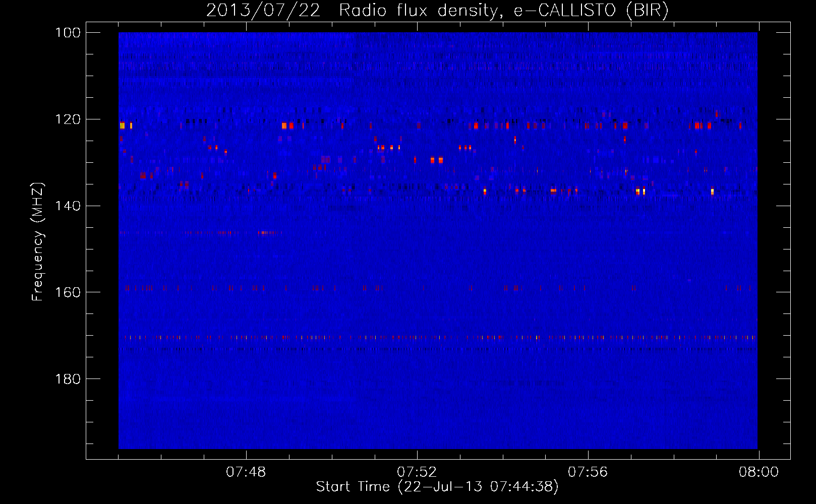Select the 140 frequency tick label
The height and width of the screenshot is (504, 816).
68,206
